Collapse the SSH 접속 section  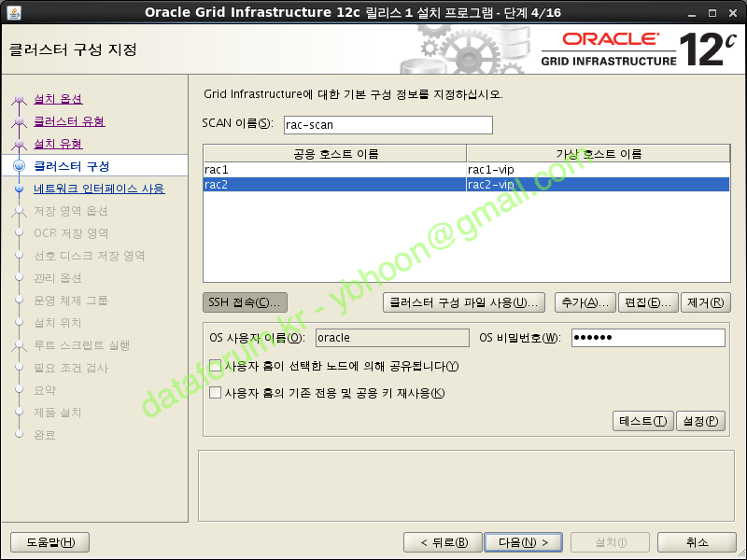[x=245, y=302]
